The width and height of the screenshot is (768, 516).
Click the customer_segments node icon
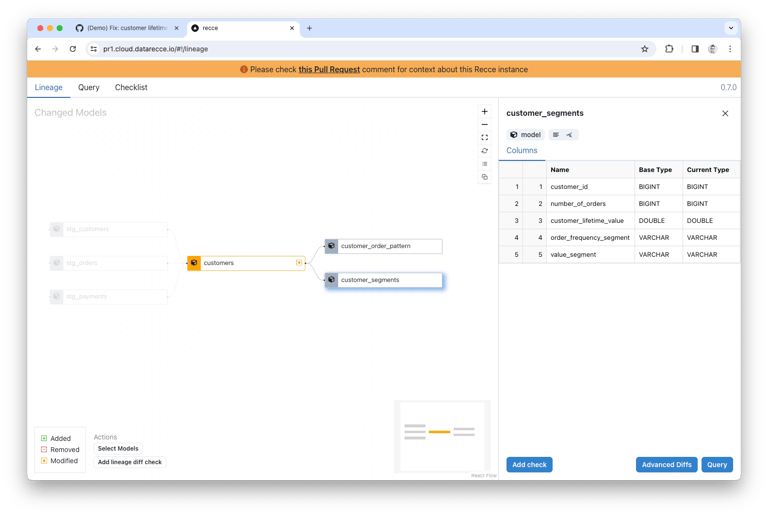coord(331,280)
